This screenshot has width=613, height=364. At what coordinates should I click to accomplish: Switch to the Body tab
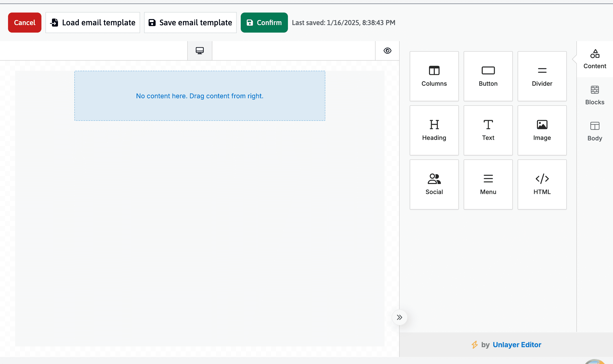595,131
